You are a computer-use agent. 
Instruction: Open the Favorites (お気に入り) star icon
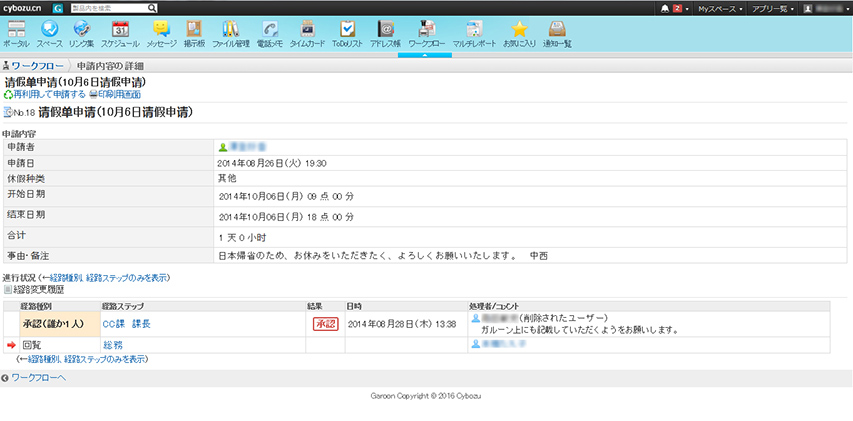(x=520, y=29)
